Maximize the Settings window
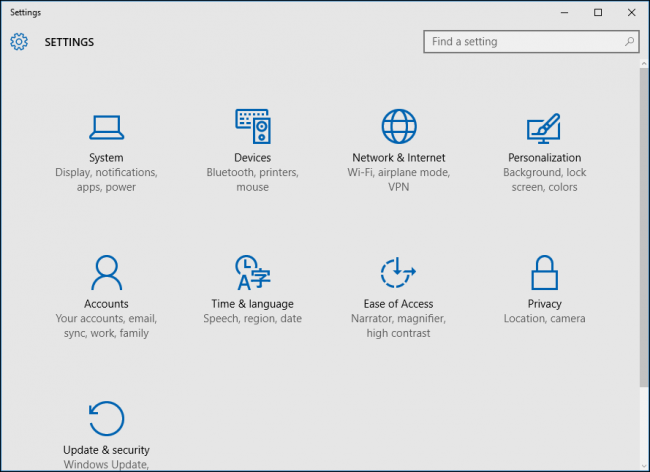 click(x=598, y=12)
